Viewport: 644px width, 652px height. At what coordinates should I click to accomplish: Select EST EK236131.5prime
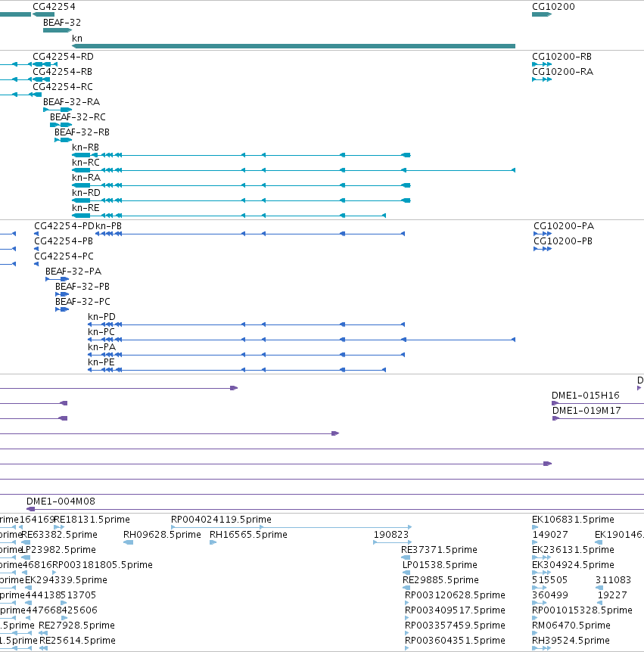(x=574, y=550)
